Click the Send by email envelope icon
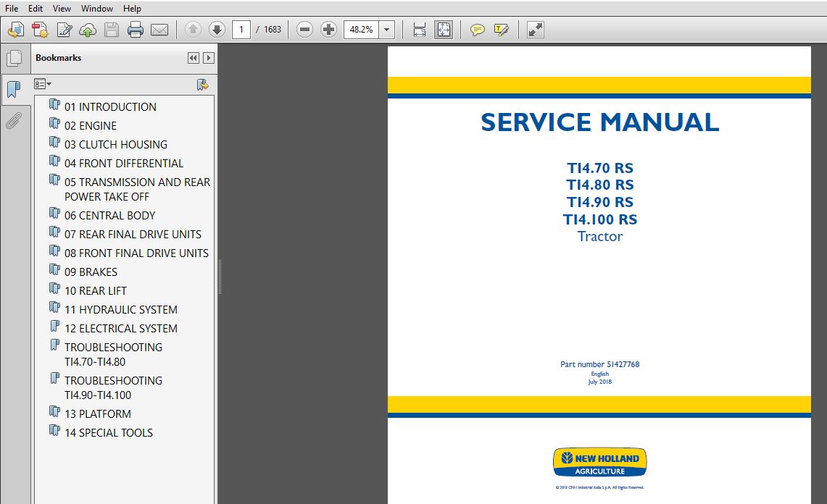This screenshot has height=504, width=827. 159,30
